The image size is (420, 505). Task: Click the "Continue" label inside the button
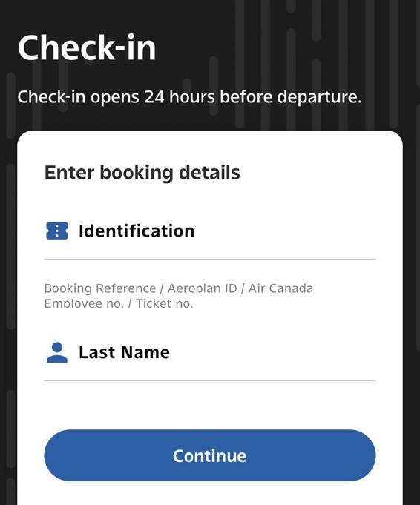coord(210,456)
